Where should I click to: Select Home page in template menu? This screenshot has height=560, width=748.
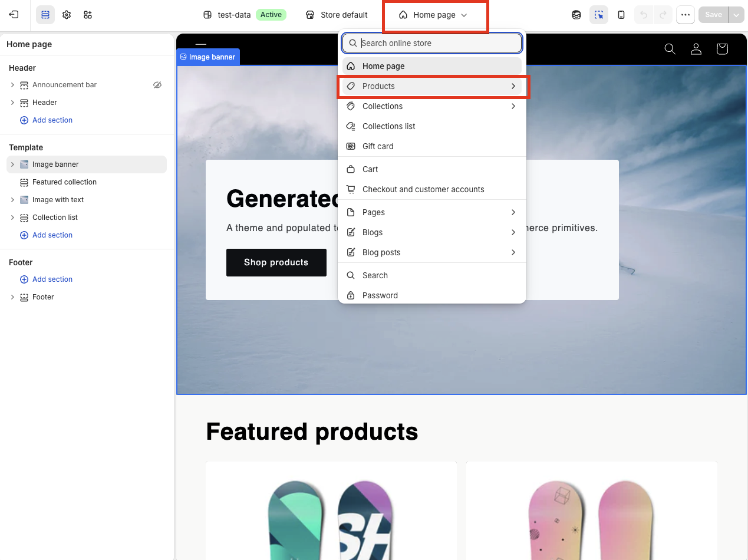(432, 66)
